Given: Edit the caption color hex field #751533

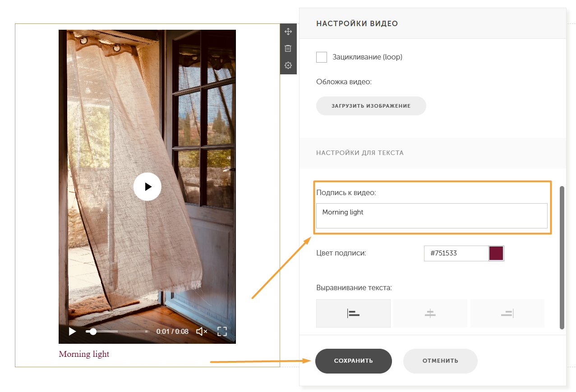Looking at the screenshot, I should coord(456,253).
